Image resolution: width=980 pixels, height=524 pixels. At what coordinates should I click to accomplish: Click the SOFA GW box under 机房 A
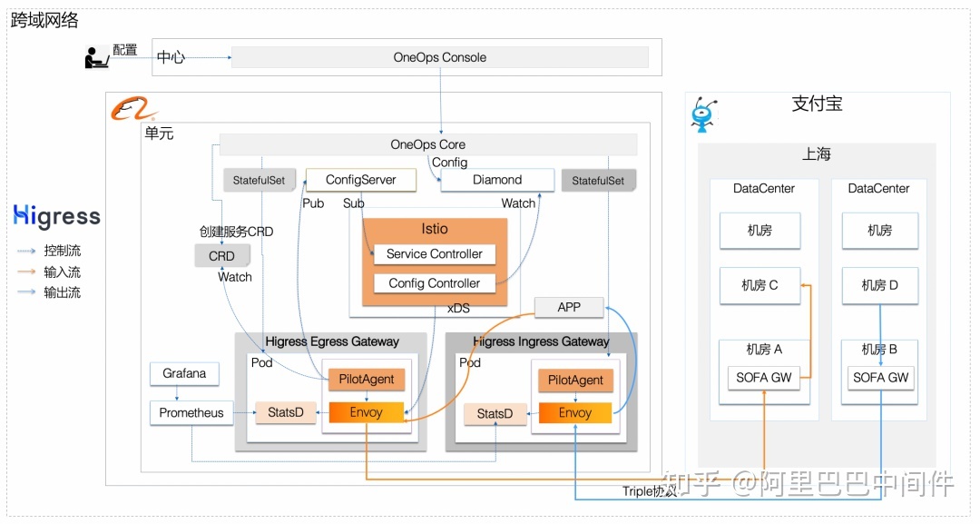tap(764, 378)
